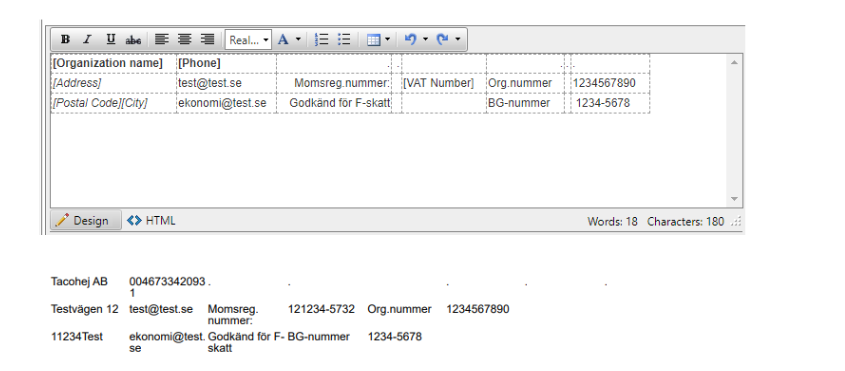Click the editor resize grip corner
845x371 pixels.
[736, 222]
